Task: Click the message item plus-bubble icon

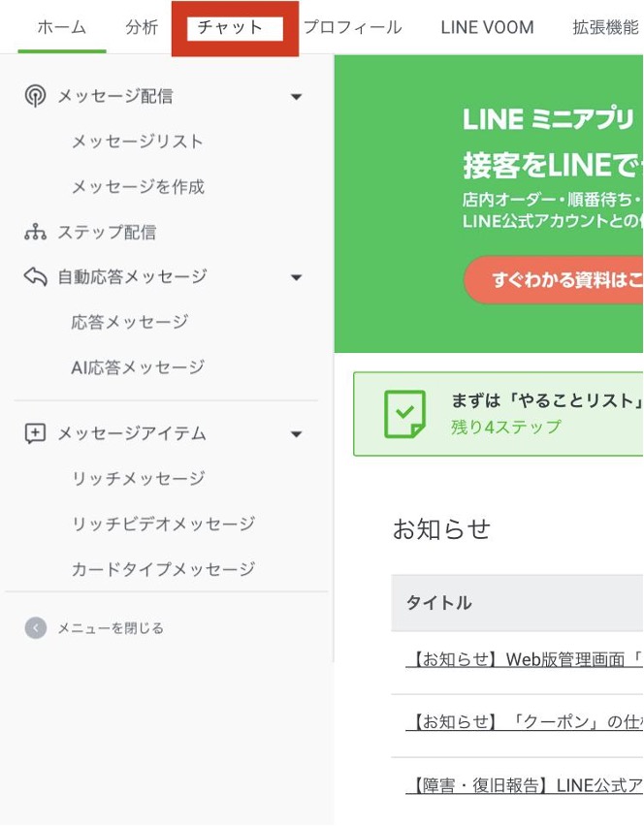Action: tap(35, 433)
